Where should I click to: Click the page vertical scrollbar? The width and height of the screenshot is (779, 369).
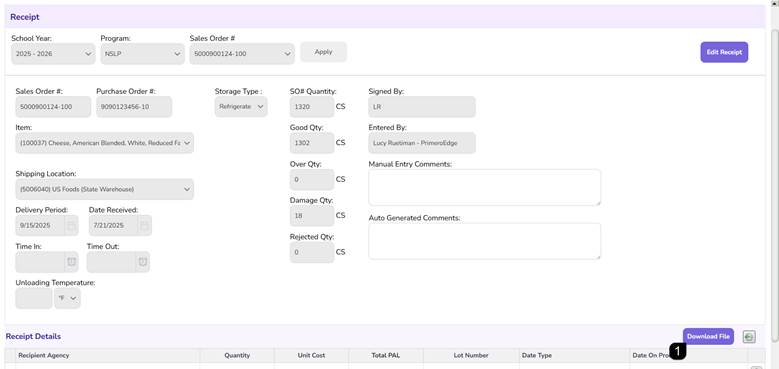(x=774, y=184)
